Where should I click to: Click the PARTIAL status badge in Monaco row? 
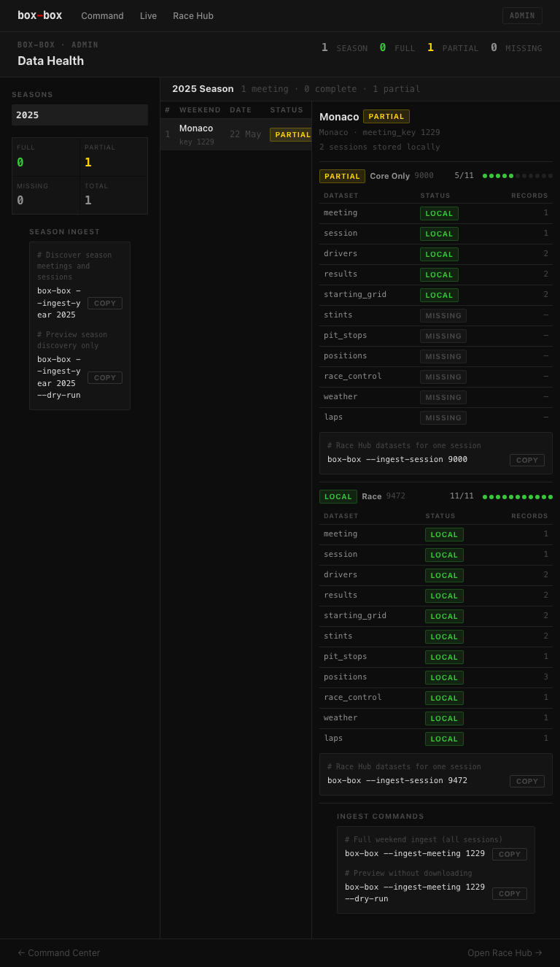pyautogui.click(x=291, y=134)
